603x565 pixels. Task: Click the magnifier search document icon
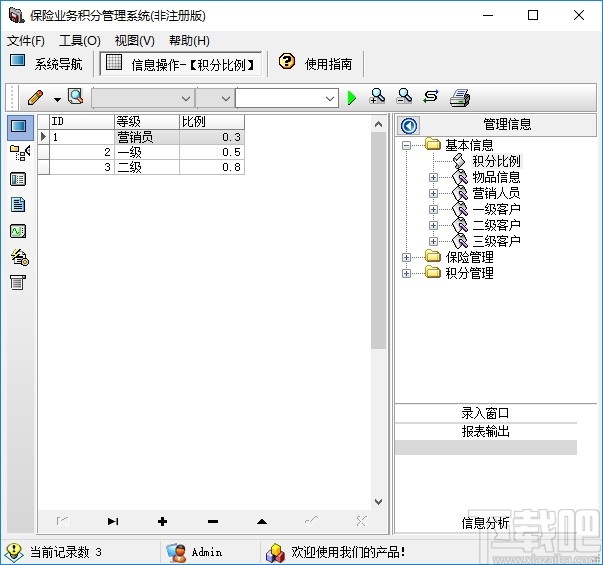(75, 97)
